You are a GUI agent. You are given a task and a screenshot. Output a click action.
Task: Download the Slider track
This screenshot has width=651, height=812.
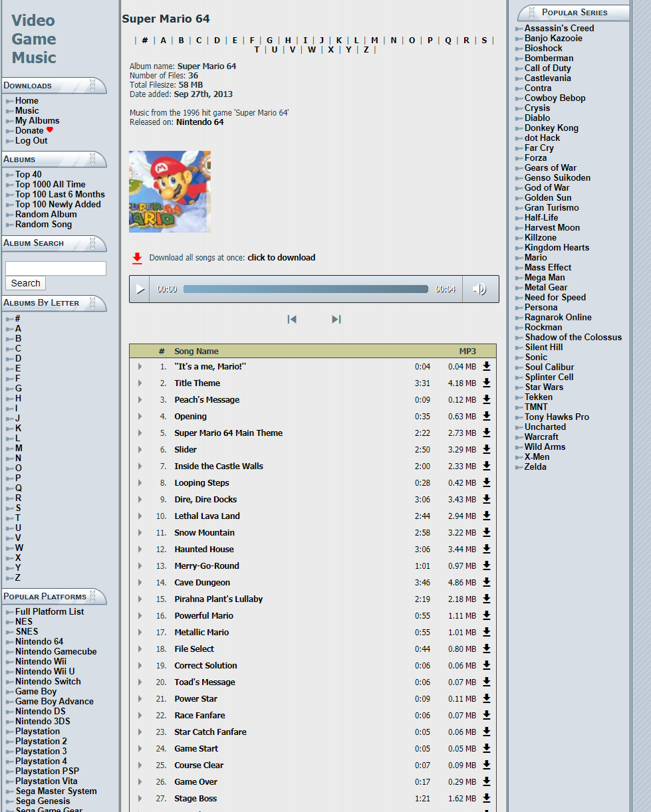tap(486, 449)
